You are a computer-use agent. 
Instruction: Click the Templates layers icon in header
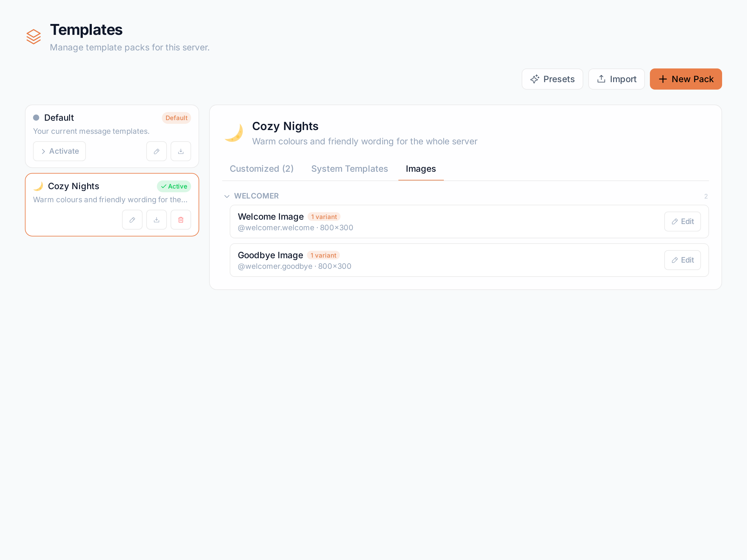coord(33,37)
